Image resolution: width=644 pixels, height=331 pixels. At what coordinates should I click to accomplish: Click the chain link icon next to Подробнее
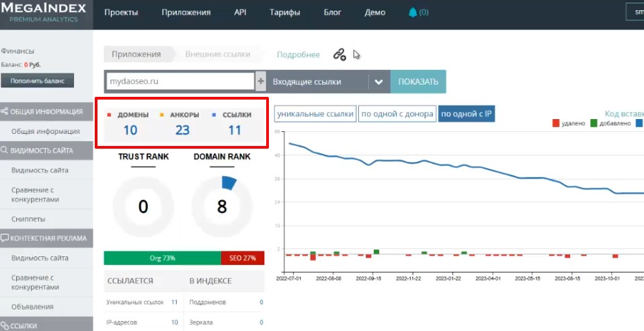[x=339, y=54]
